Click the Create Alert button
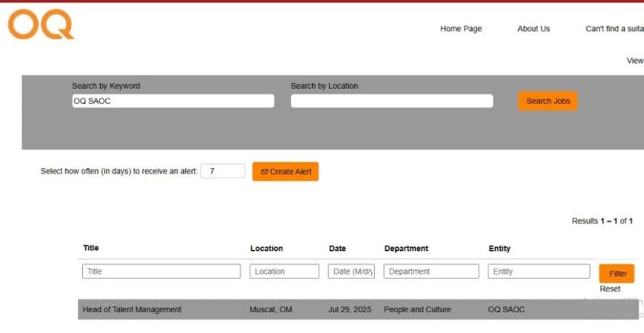644x333 pixels. pyautogui.click(x=285, y=172)
